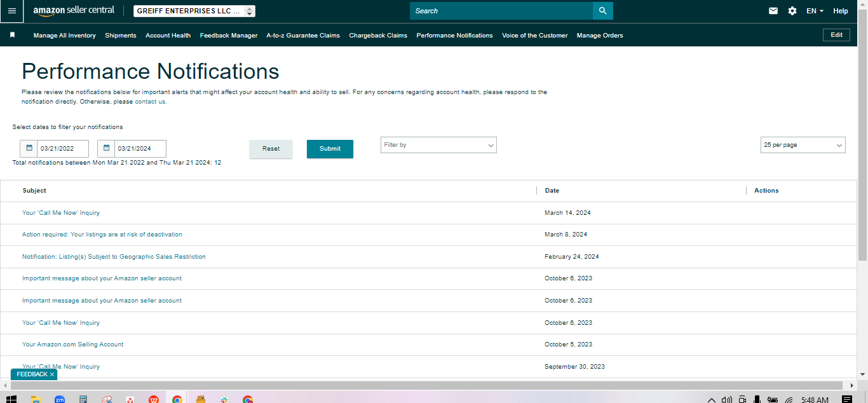Open the '25 per page' dropdown

point(803,145)
